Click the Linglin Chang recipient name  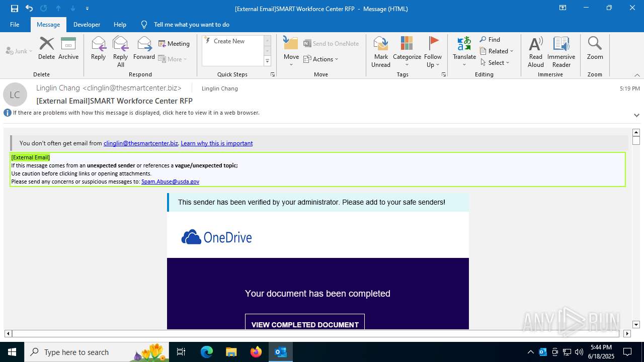tap(220, 88)
